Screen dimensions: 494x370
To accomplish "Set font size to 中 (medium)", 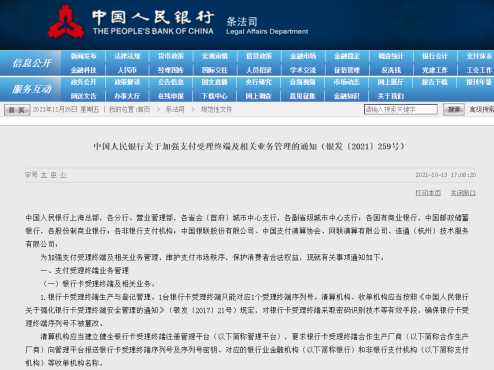I will [53, 175].
